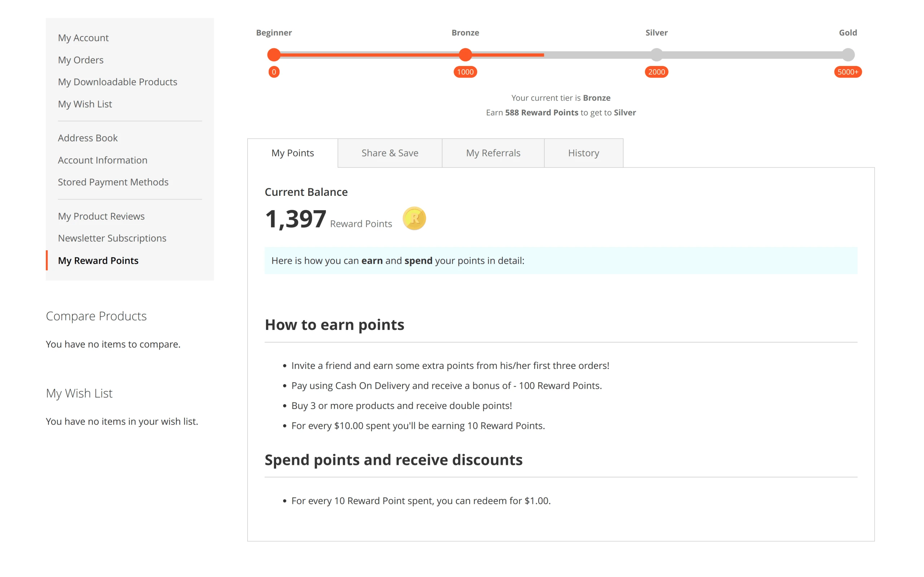Click the Silver tier marker dot

pyautogui.click(x=656, y=54)
